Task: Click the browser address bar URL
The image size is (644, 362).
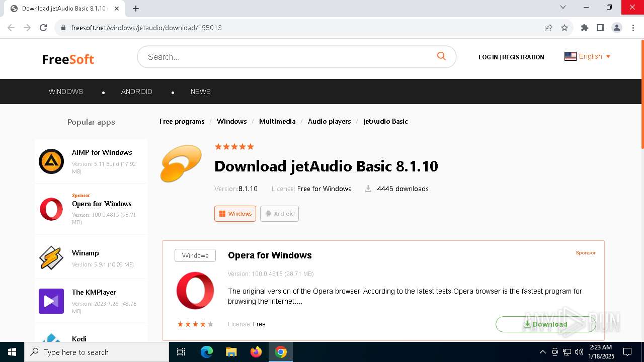Action: point(146,28)
